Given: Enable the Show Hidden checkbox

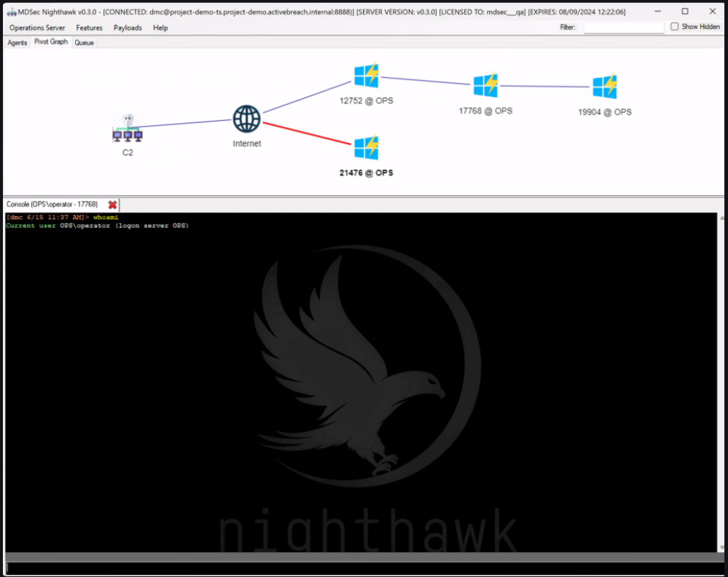Looking at the screenshot, I should (x=675, y=27).
